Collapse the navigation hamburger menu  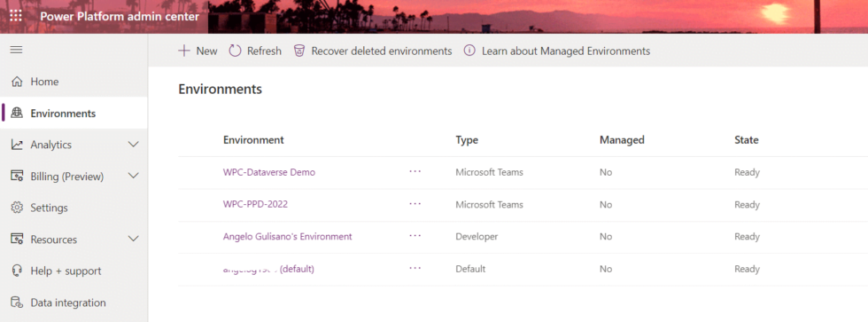click(17, 50)
